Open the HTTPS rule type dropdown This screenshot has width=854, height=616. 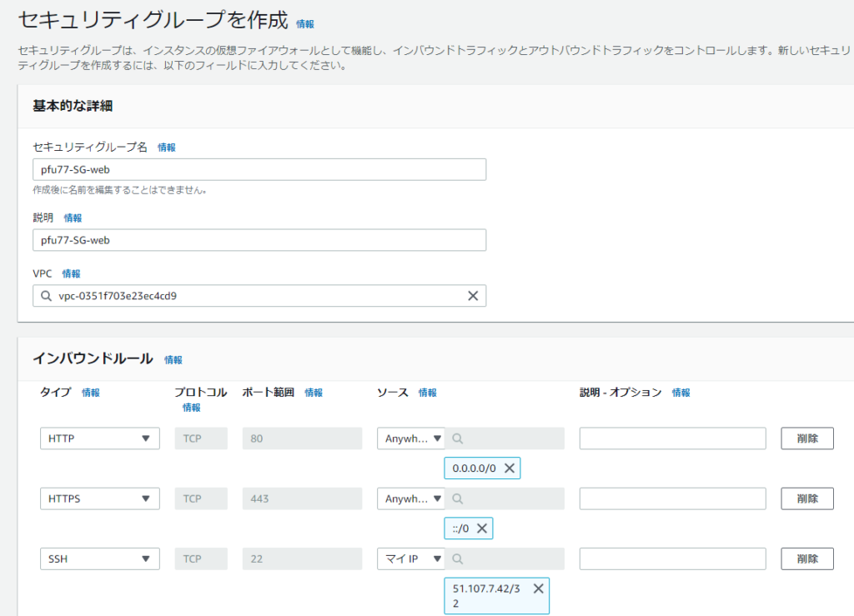point(100,498)
